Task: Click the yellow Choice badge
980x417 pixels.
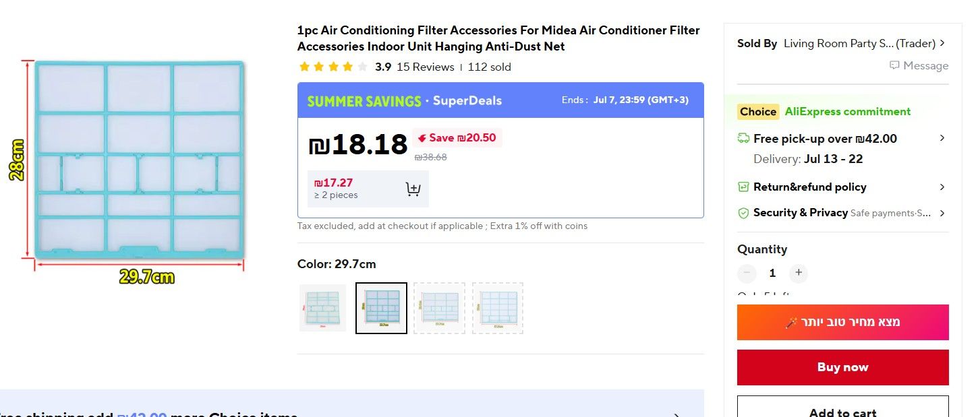Action: [758, 112]
